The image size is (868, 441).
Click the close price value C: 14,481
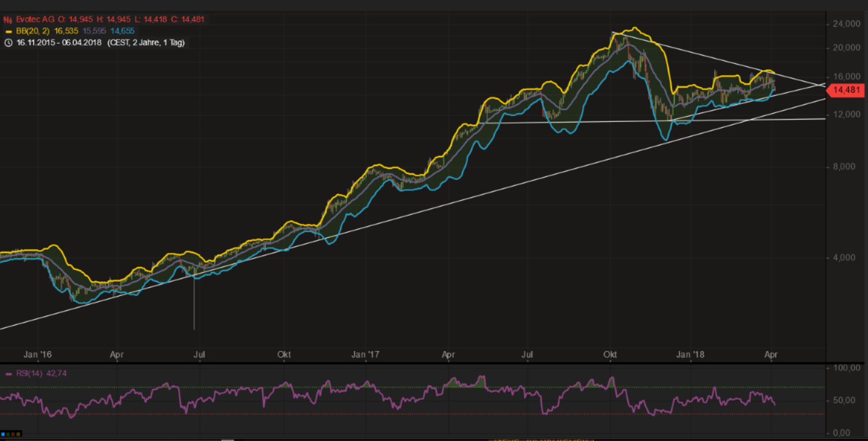point(187,19)
